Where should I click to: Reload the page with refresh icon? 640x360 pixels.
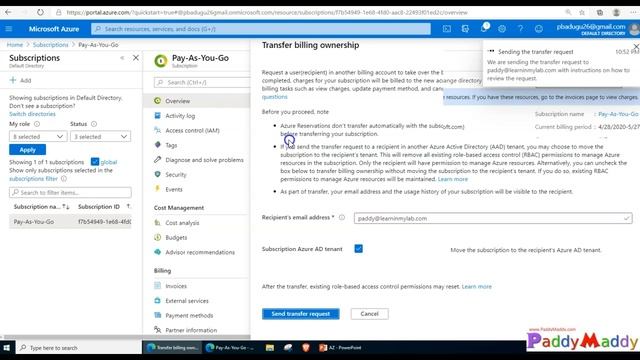point(40,12)
